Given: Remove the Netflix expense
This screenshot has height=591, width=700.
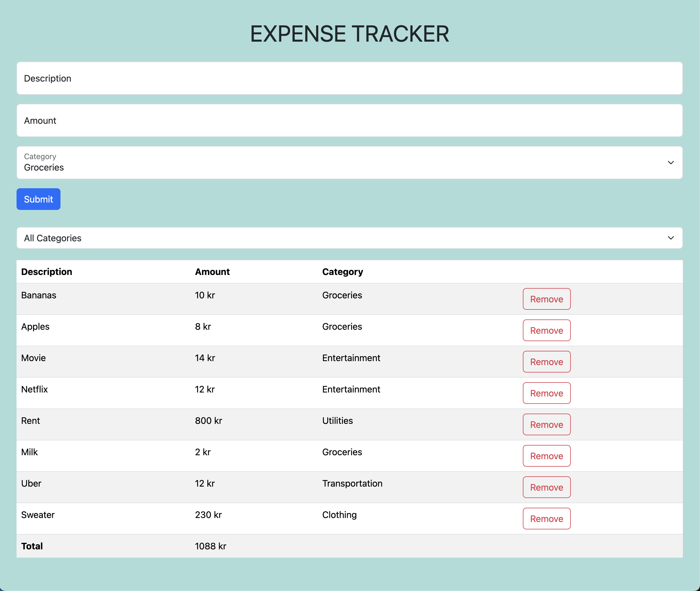Looking at the screenshot, I should (x=546, y=393).
